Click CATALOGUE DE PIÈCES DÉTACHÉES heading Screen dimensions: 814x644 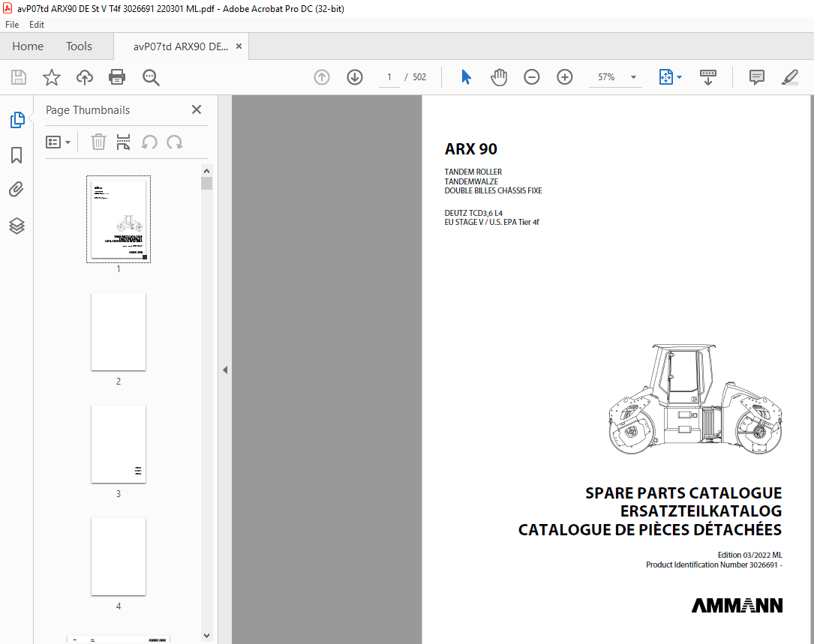point(650,530)
